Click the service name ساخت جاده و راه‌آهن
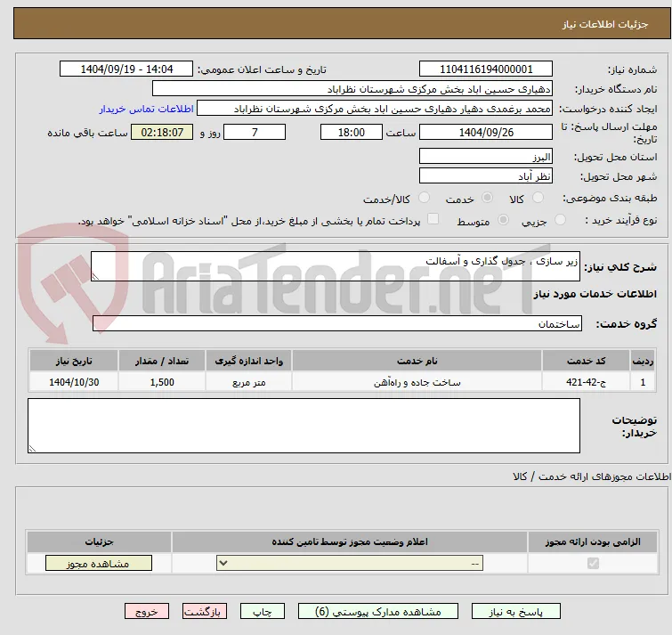 coord(417,382)
